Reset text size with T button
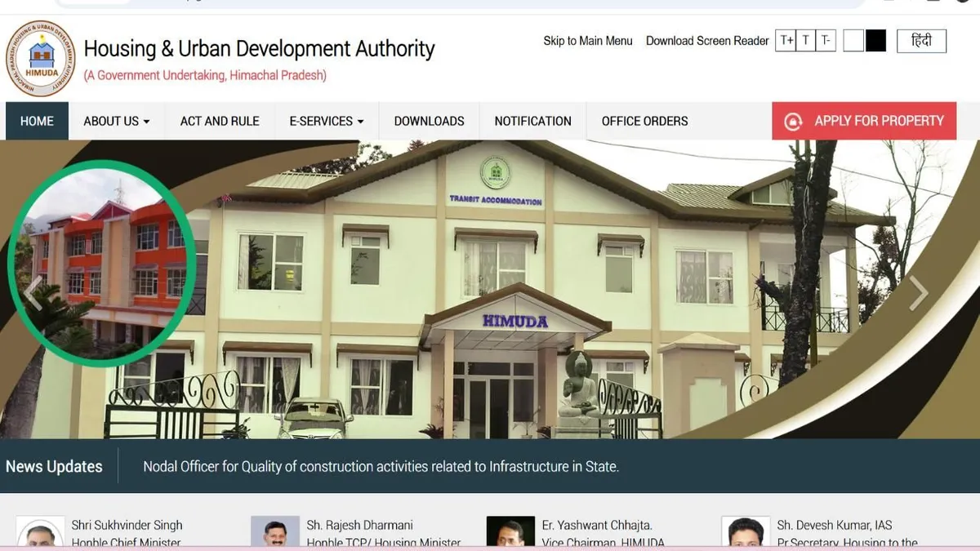 pos(806,41)
